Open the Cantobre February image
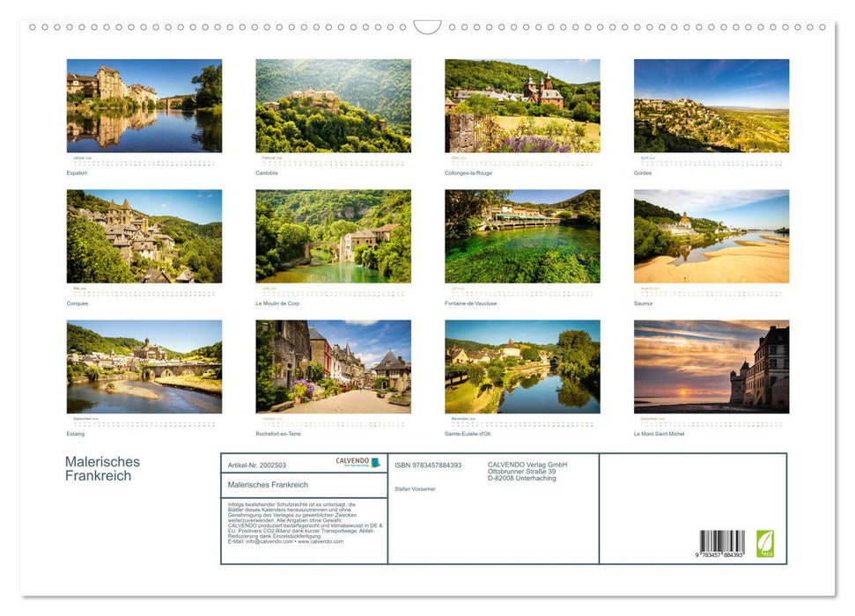Screen dimensions: 855x616 [333, 106]
